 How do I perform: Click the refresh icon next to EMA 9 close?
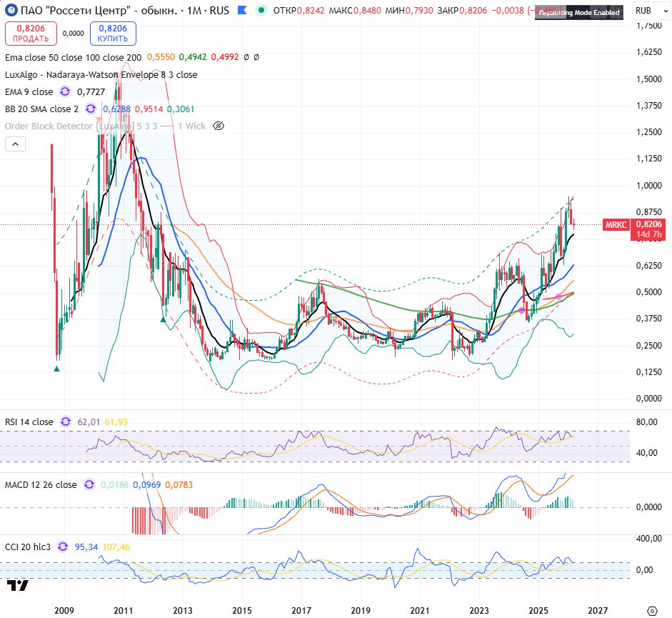(65, 91)
